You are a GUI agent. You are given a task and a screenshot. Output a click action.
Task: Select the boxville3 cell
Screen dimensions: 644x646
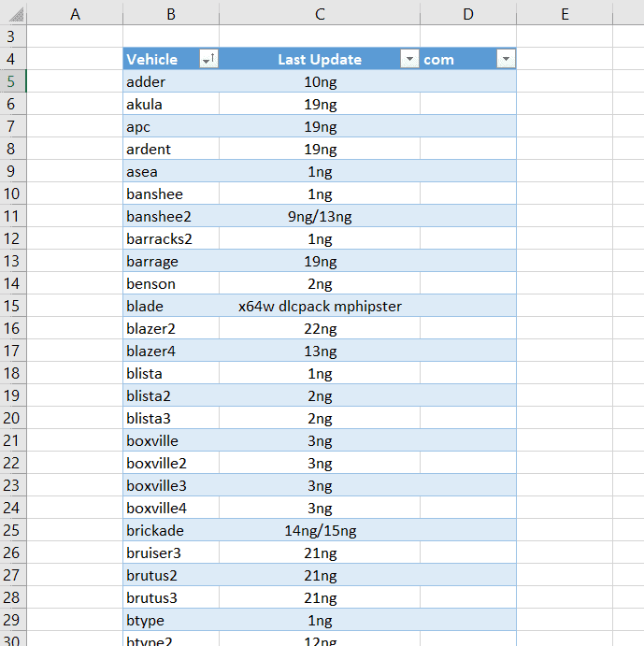[171, 485]
